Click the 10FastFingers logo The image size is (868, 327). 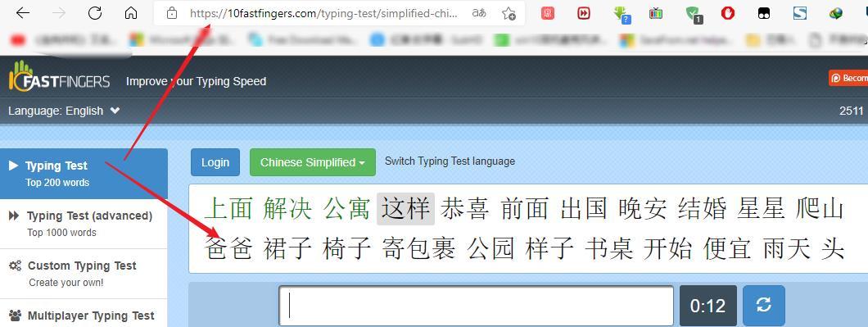point(59,77)
